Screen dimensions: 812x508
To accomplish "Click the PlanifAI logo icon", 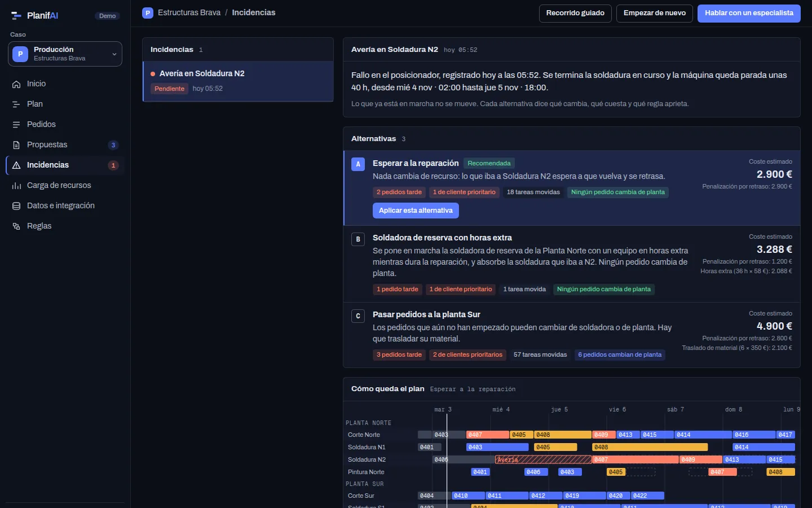I will [x=16, y=16].
